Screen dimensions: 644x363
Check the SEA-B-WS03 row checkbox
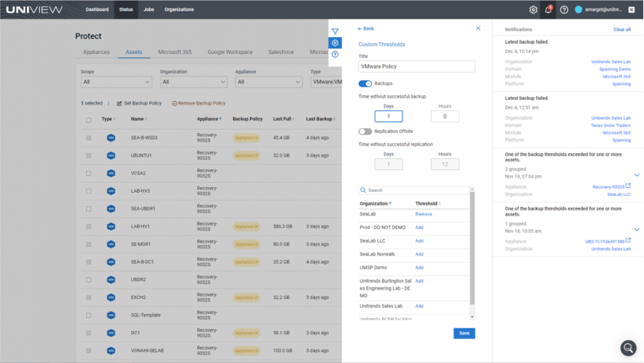89,138
